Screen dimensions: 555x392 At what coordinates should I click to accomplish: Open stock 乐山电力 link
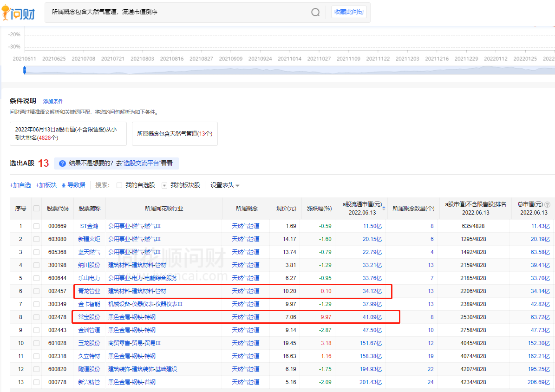point(89,278)
